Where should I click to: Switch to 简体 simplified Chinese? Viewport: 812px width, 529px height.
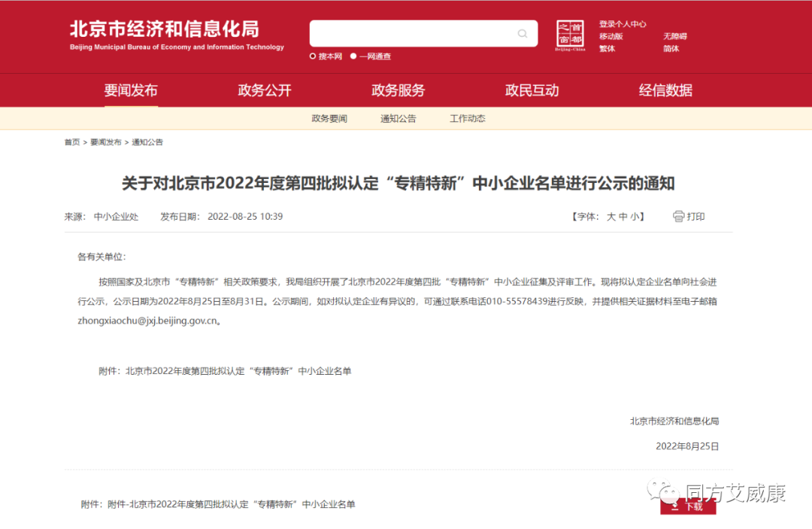pyautogui.click(x=671, y=49)
